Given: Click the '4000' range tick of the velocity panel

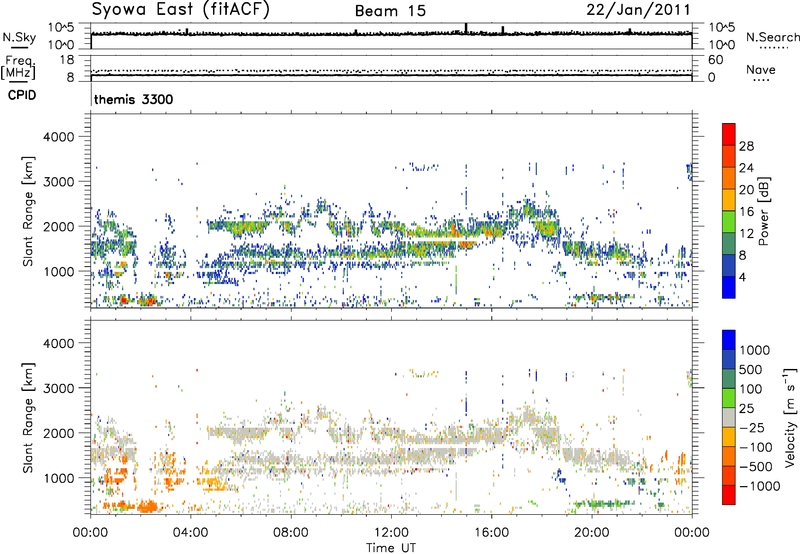Looking at the screenshot, I should (x=58, y=343).
